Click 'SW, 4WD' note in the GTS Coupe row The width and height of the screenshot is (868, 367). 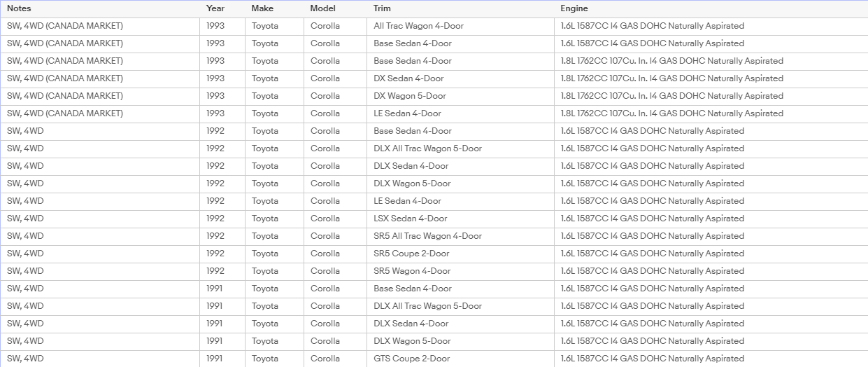(x=25, y=359)
